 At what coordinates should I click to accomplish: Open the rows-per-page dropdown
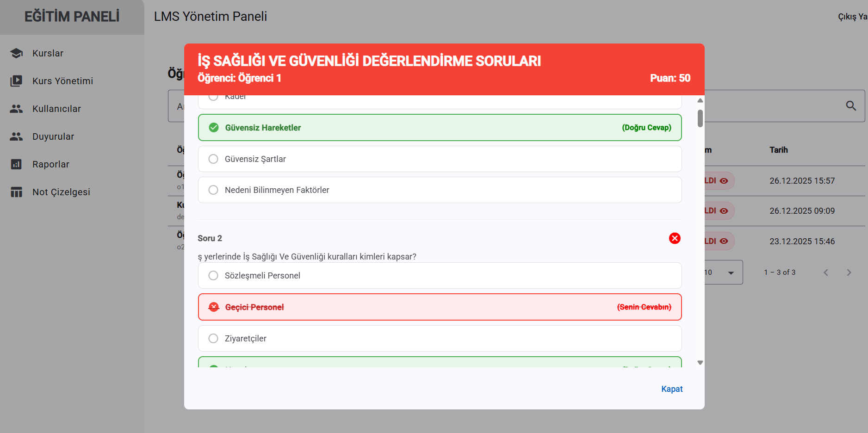coord(731,272)
